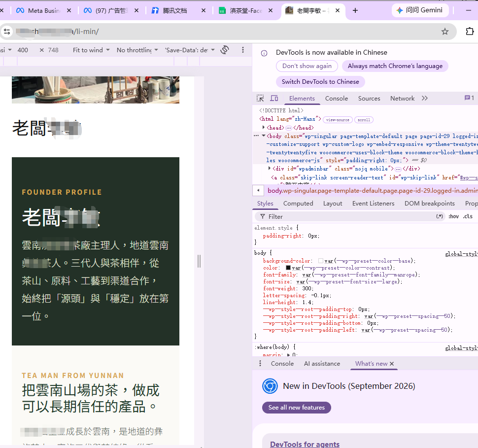
Task: Expand the collapsed head ellipsis button
Action: click(x=288, y=128)
